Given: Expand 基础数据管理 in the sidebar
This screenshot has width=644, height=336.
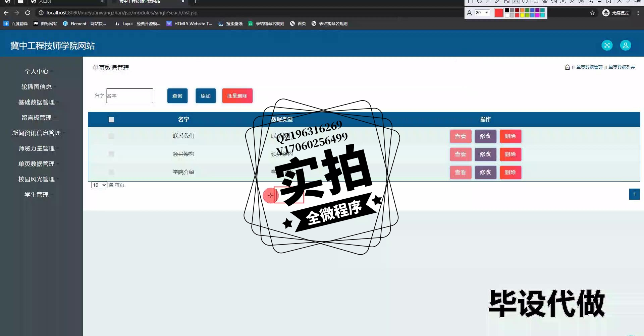Looking at the screenshot, I should pyautogui.click(x=36, y=102).
